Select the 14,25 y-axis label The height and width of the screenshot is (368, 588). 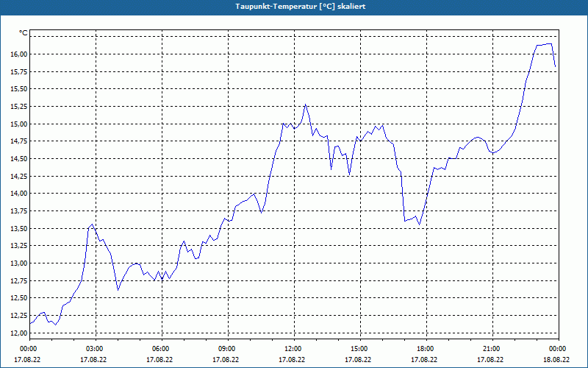(20, 176)
